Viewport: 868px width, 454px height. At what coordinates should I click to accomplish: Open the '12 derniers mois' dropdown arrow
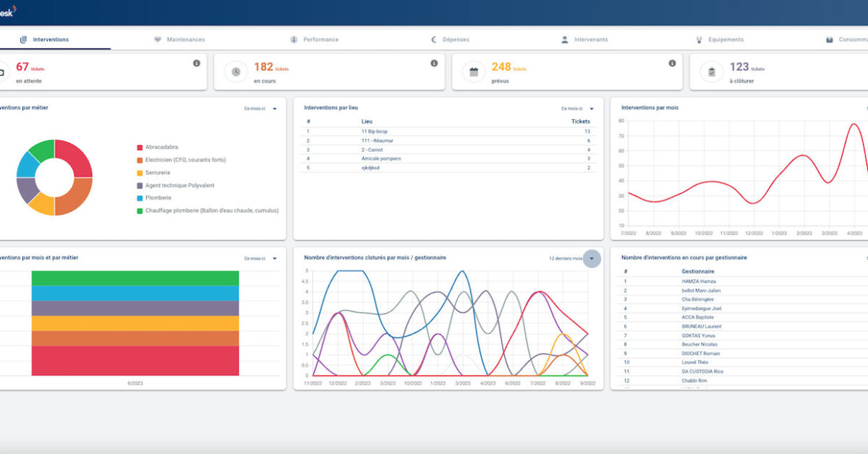point(592,258)
